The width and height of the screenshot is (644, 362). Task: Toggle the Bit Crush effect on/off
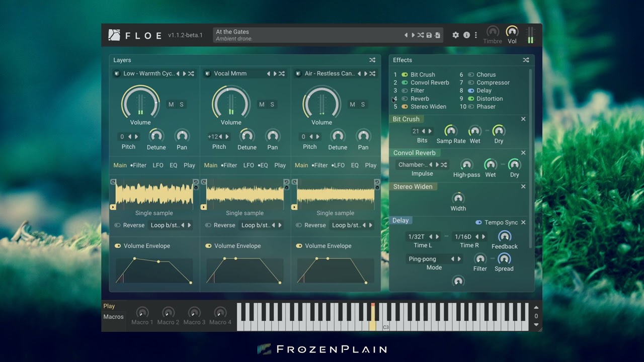405,74
